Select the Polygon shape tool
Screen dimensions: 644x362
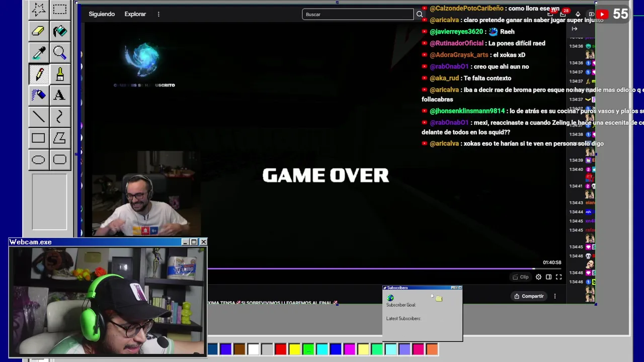[x=59, y=138]
